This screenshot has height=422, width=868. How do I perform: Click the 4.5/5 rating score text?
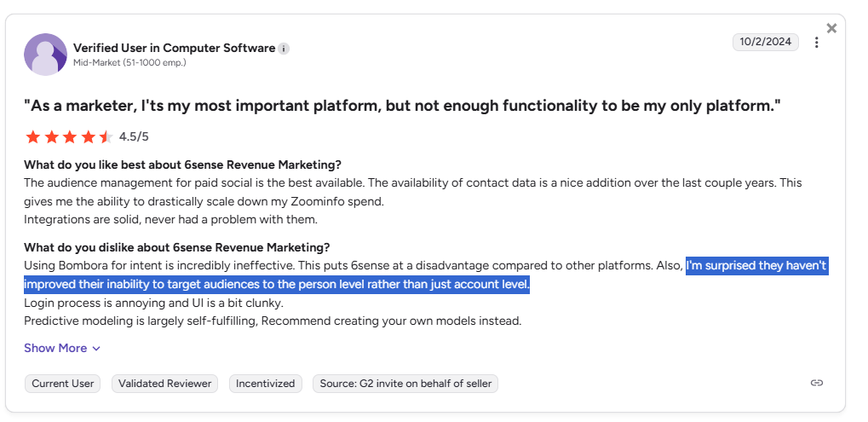pos(134,136)
